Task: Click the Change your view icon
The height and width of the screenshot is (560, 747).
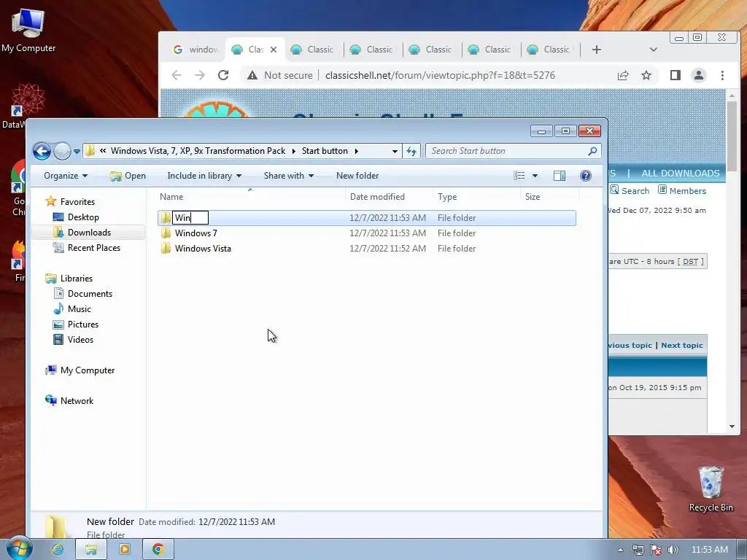Action: [519, 176]
